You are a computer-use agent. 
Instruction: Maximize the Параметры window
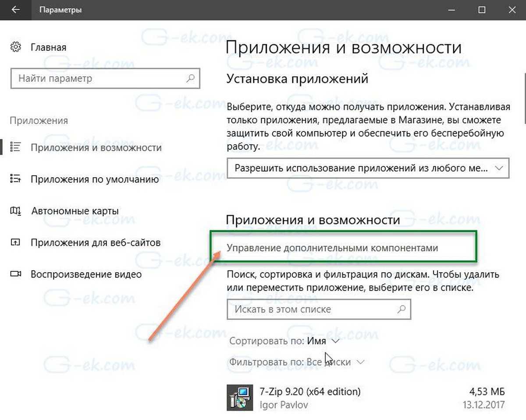tap(482, 10)
